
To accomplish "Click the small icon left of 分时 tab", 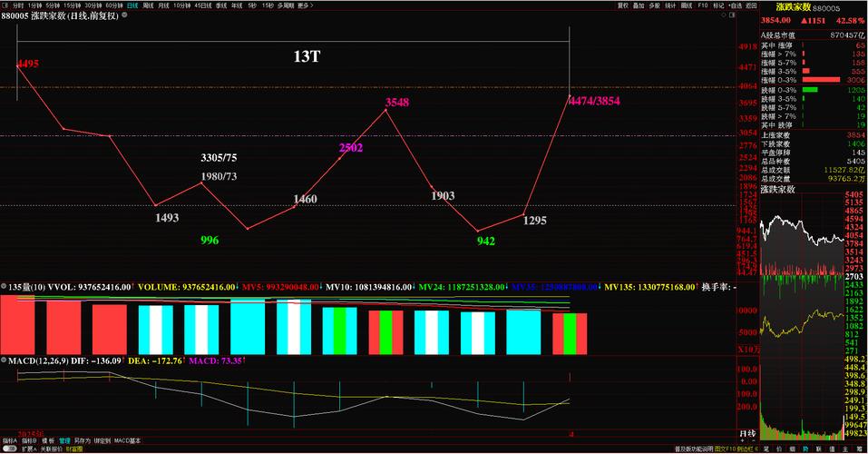I will pos(6,5).
